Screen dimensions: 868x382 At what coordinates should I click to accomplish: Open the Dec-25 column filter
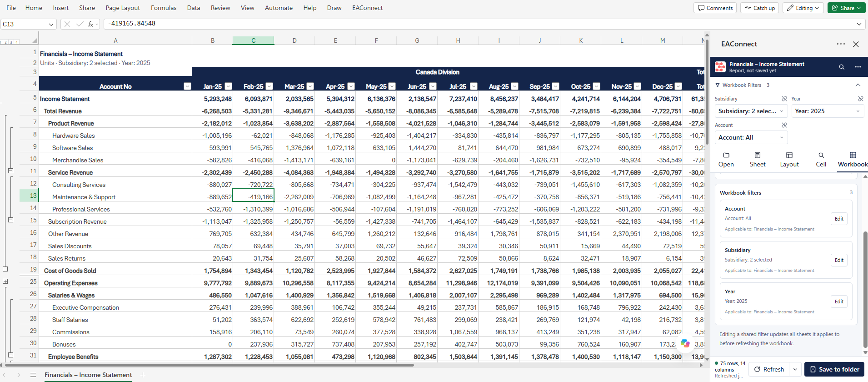(x=678, y=86)
